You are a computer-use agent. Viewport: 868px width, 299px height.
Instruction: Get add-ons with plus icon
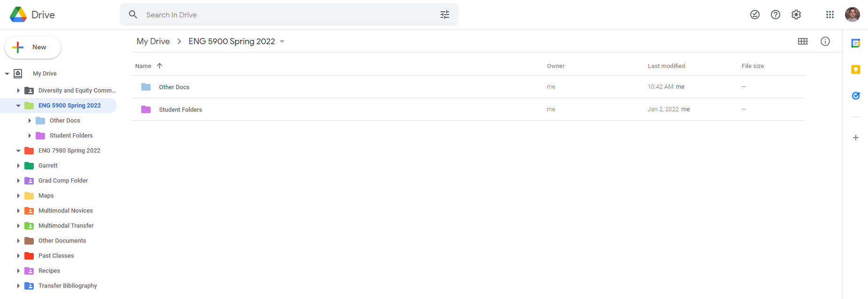pos(856,138)
